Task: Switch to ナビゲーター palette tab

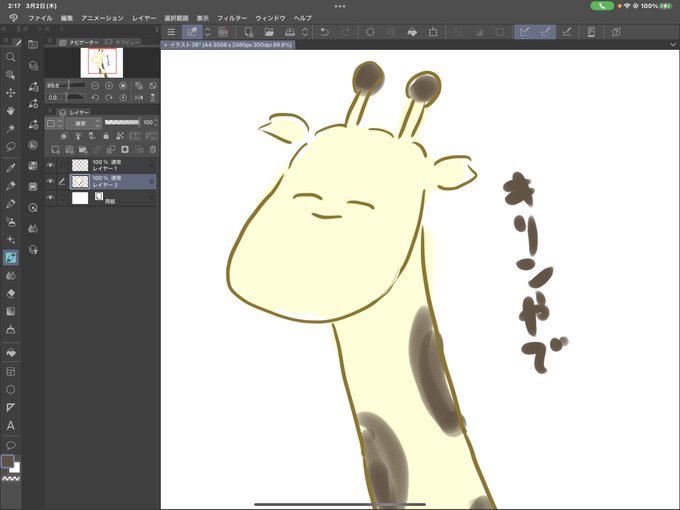Action: 79,42
